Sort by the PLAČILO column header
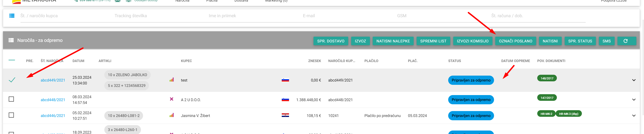Screen dimensions: 644x134 pos(371,61)
